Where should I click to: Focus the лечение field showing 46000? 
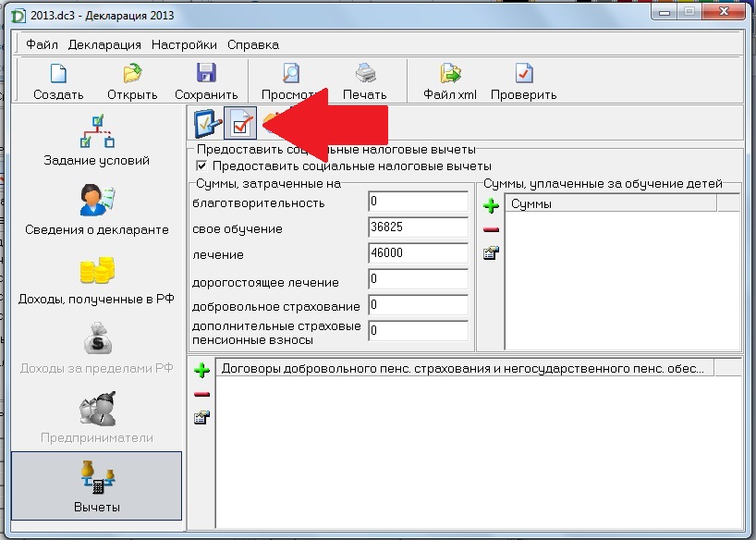(418, 253)
